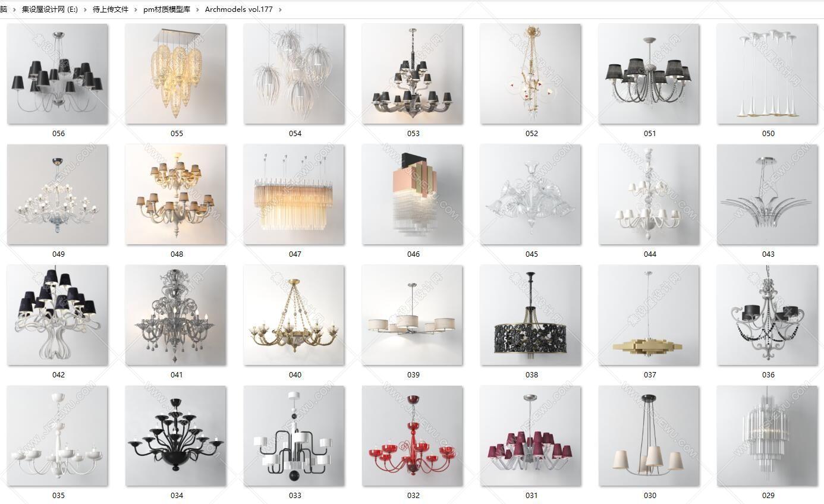Select the 056 black-shade chandelier thumbnail
This screenshot has width=824, height=504.
[x=58, y=74]
